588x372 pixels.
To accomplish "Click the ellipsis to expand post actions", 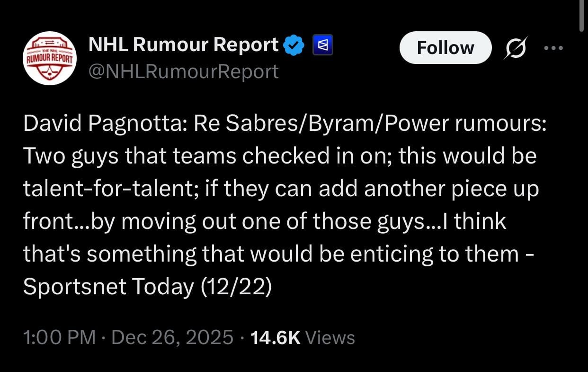I will [x=553, y=47].
